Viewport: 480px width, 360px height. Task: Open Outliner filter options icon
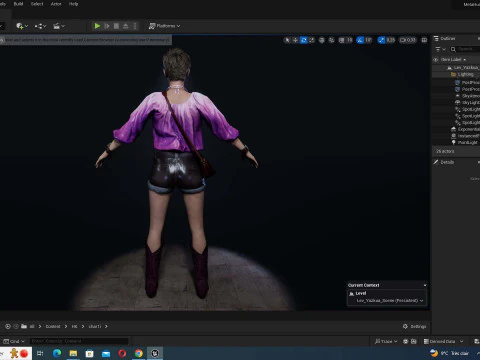point(440,49)
